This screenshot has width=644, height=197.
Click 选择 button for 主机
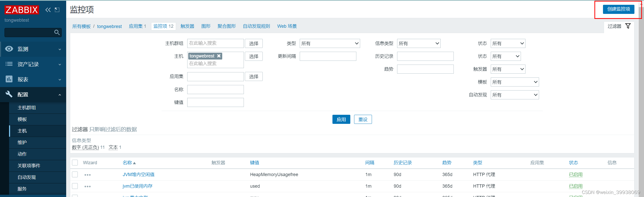pos(254,56)
